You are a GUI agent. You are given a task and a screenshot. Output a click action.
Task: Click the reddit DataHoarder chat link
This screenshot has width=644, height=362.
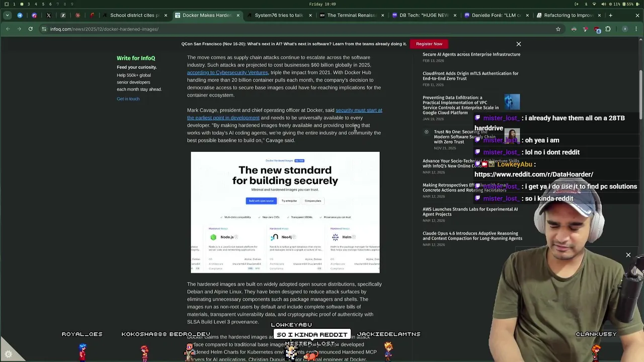(534, 174)
